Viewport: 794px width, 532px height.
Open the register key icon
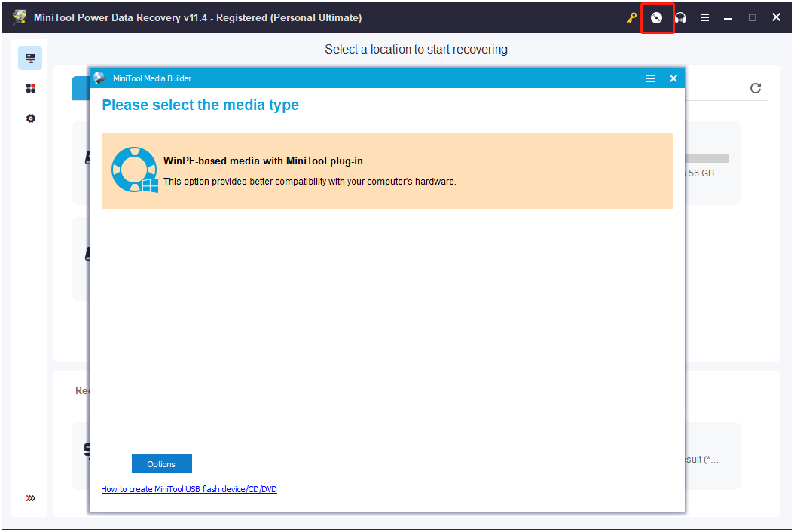[631, 18]
